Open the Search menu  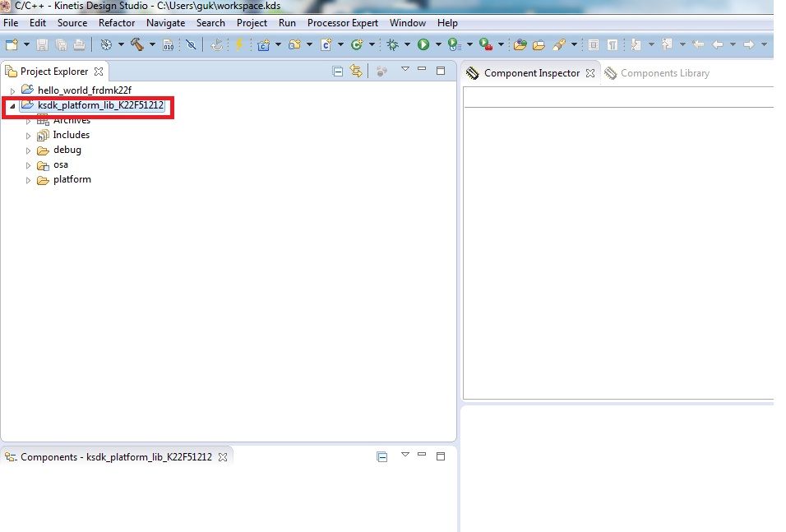point(210,23)
